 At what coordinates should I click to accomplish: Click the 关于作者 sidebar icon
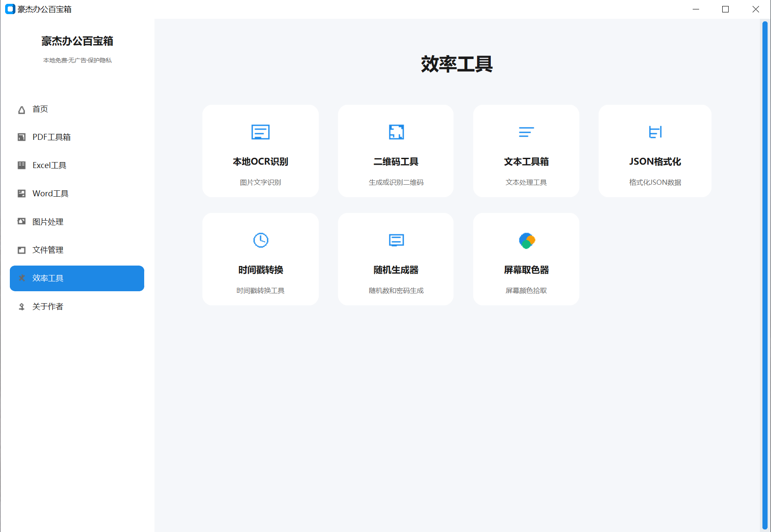pyautogui.click(x=21, y=307)
